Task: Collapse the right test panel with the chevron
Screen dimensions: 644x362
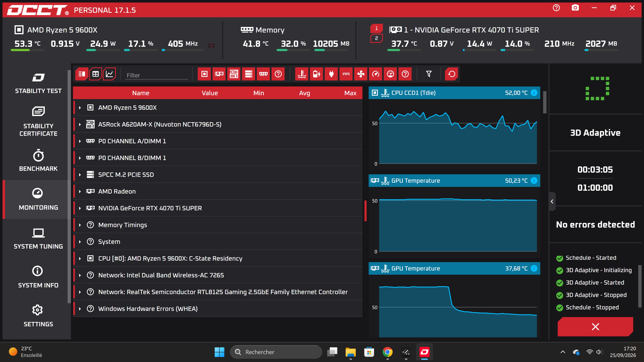Action: (x=552, y=201)
